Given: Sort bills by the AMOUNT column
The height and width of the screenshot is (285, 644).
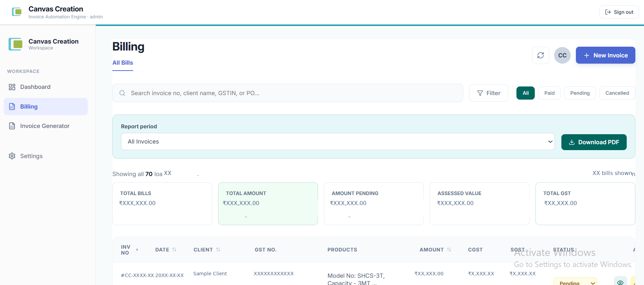Looking at the screenshot, I should click(436, 250).
